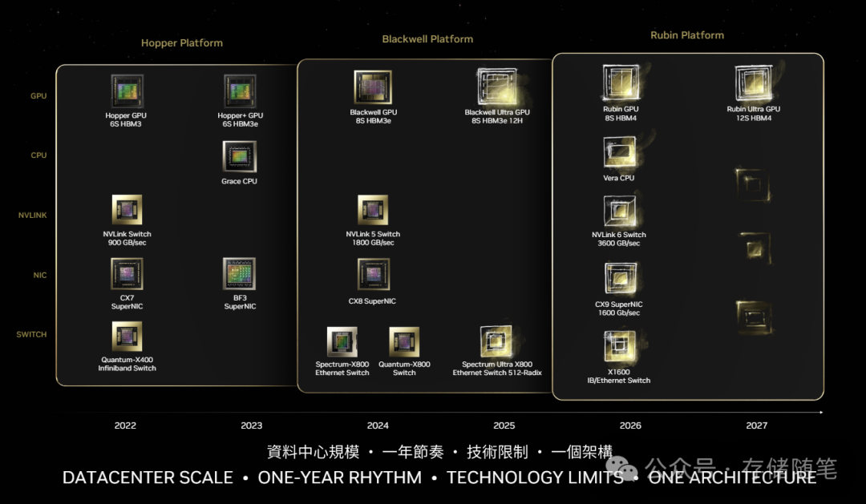This screenshot has width=866, height=504.
Task: Click the '1600 Gb/sec' CX9 speed text
Action: coord(618,313)
